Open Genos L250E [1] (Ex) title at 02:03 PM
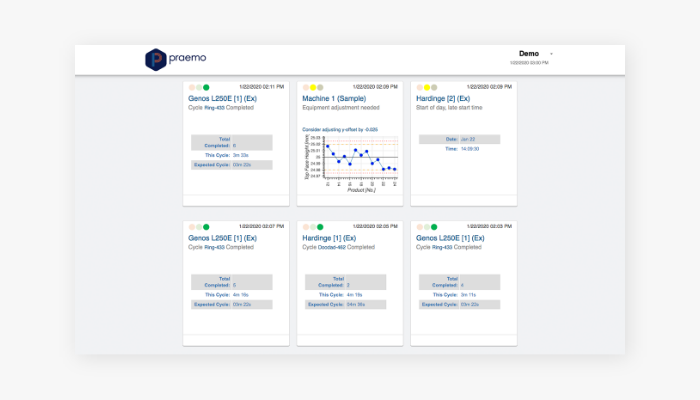 tap(450, 238)
